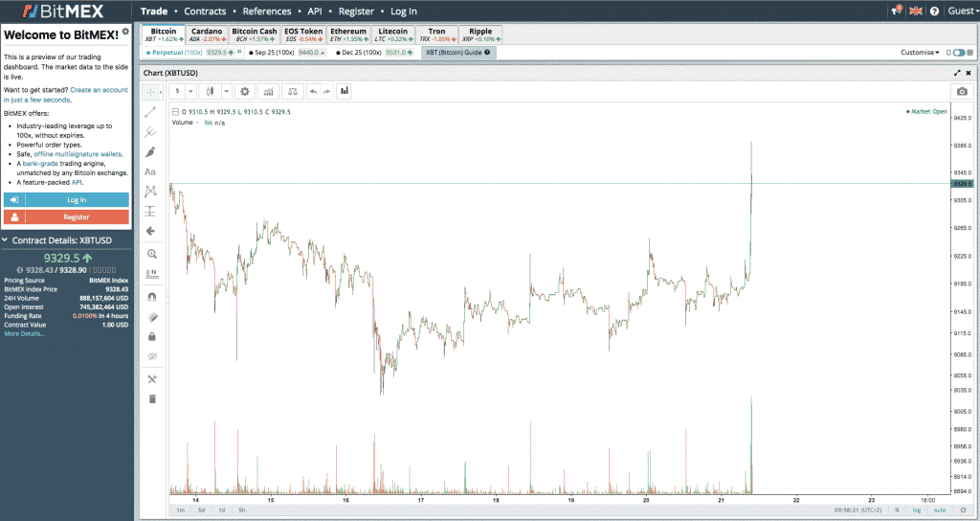Open the References menu
The height and width of the screenshot is (521, 980).
point(267,11)
